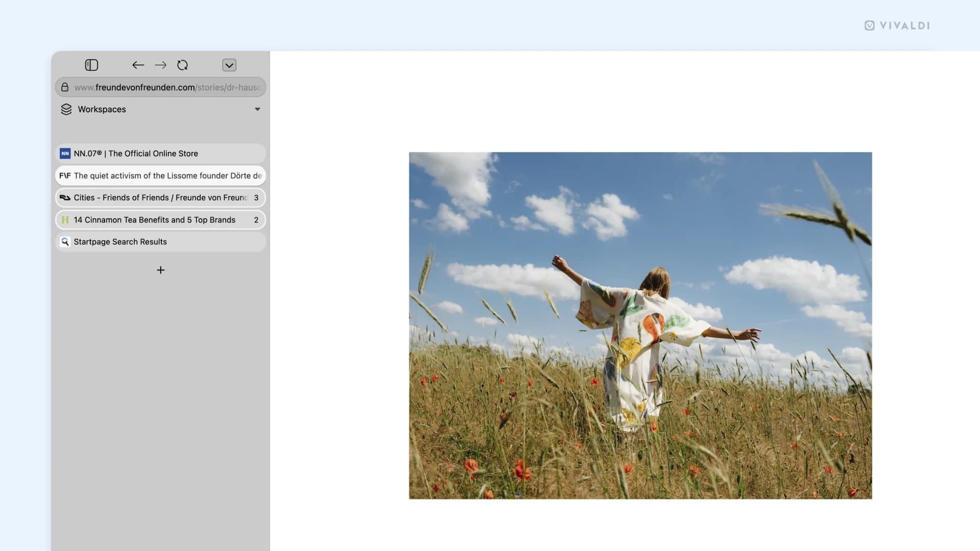
Task: Switch to the Startpage Search Results tab
Action: [x=120, y=241]
